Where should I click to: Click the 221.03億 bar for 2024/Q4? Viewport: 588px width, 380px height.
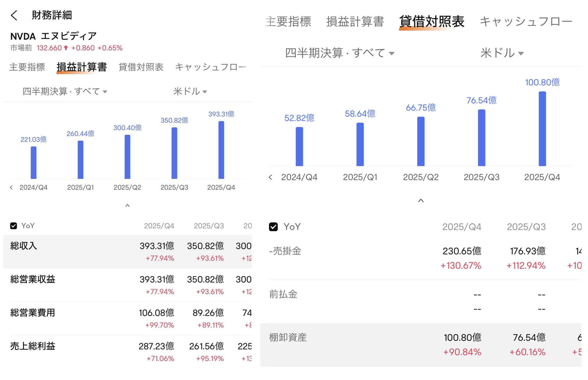pos(34,163)
